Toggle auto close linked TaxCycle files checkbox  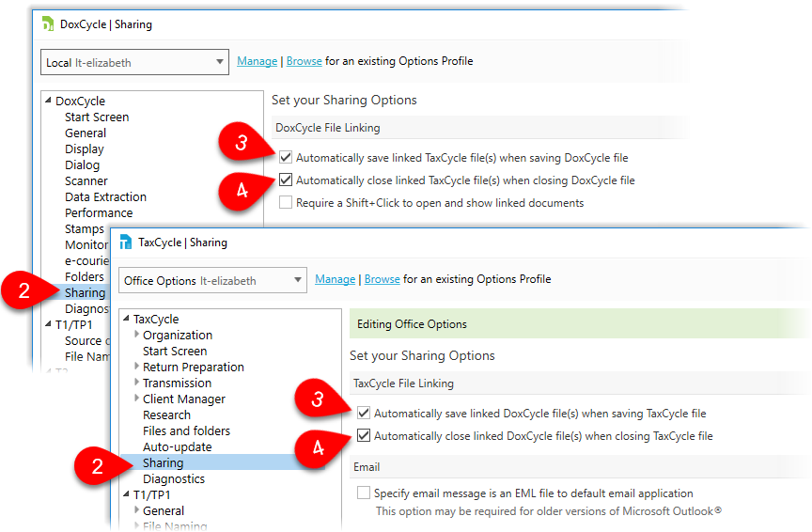coord(286,180)
